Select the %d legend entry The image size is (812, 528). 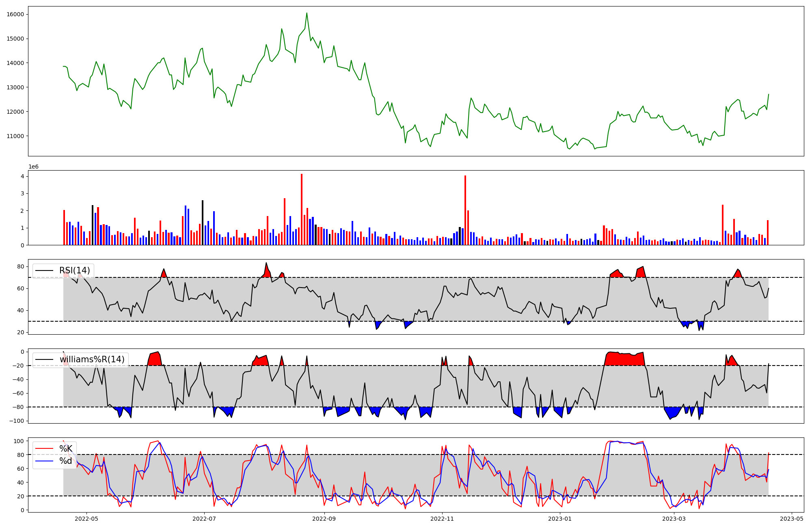coord(66,461)
